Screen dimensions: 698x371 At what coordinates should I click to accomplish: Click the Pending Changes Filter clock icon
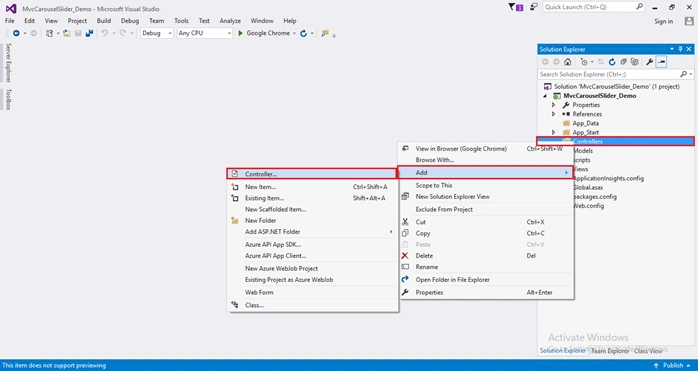point(584,62)
